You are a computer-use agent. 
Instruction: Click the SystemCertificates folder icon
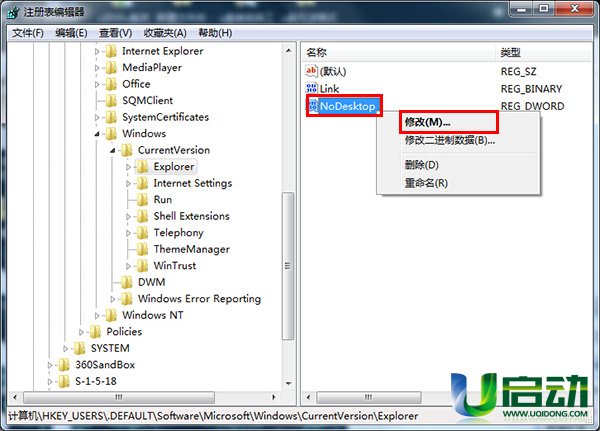pyautogui.click(x=111, y=117)
